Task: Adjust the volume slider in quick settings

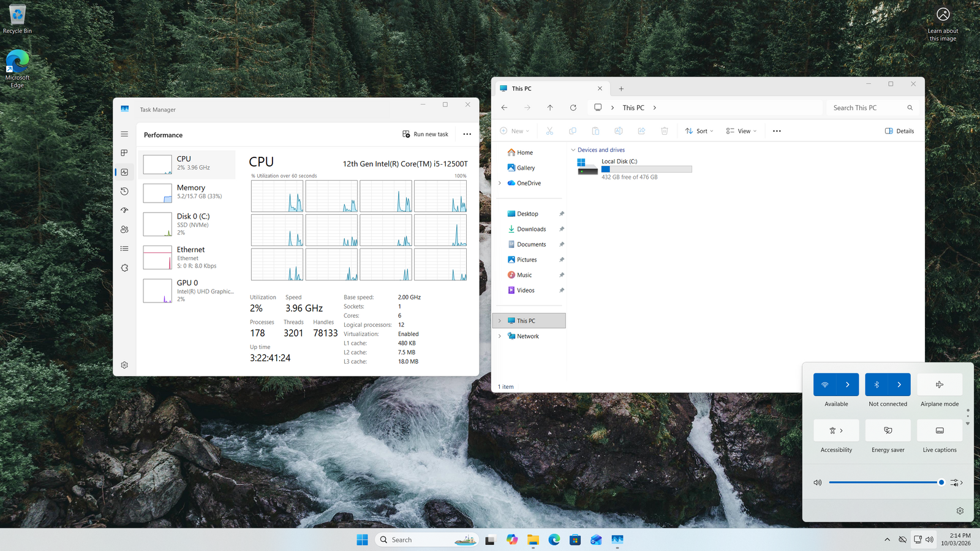Action: (884, 482)
